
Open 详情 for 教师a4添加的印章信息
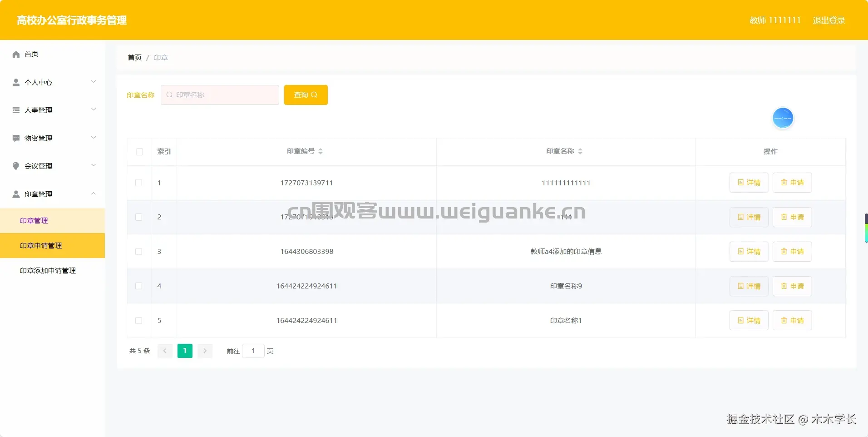pyautogui.click(x=749, y=252)
